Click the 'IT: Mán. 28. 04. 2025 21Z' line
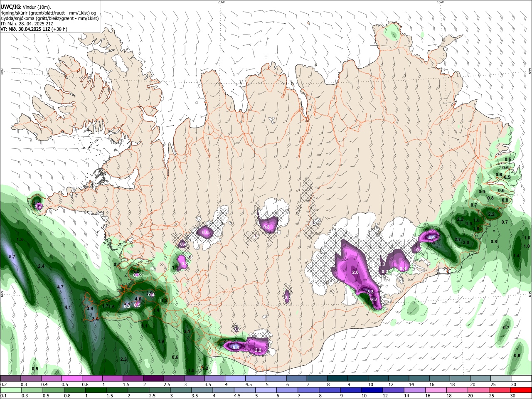This screenshot has width=532, height=399. [x=27, y=24]
